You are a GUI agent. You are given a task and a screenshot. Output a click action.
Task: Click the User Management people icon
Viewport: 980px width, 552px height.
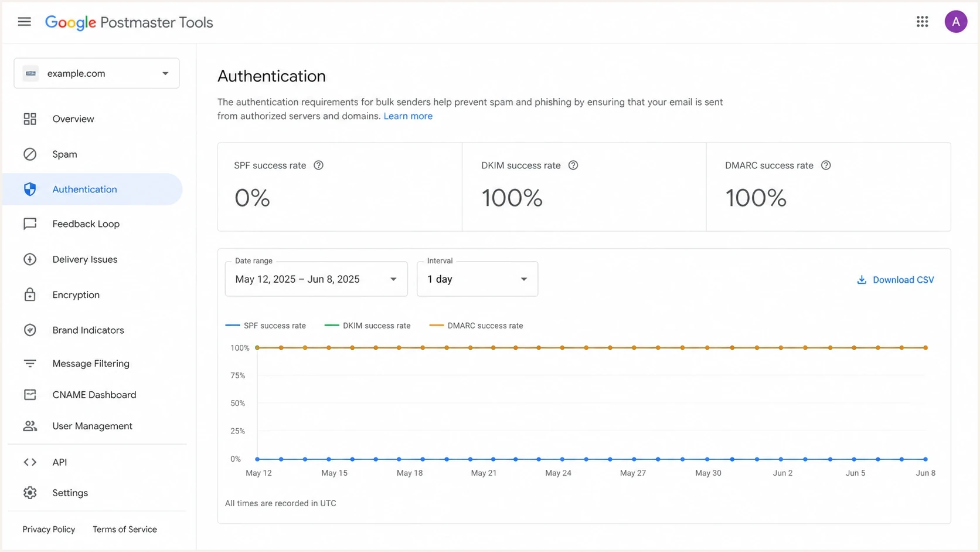click(x=30, y=426)
